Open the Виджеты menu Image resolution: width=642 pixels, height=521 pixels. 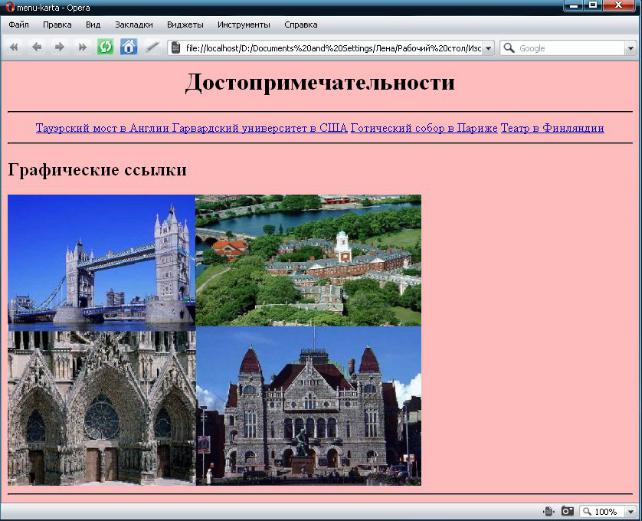[185, 25]
